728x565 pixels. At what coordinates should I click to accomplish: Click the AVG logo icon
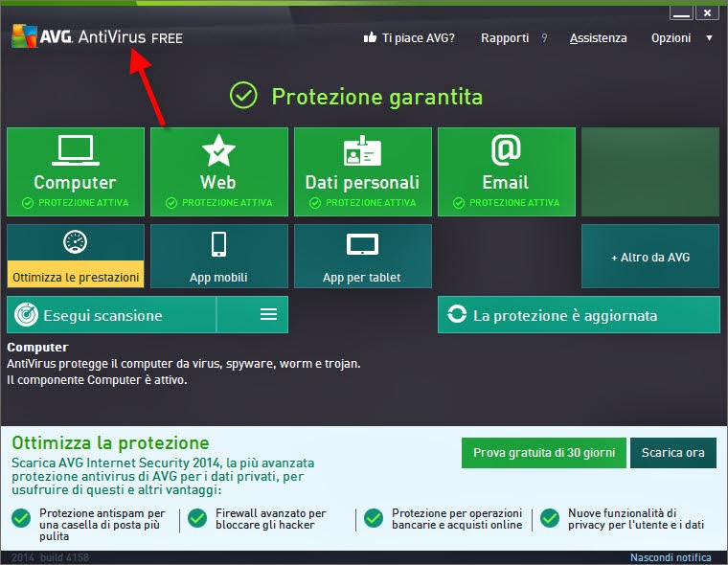pyautogui.click(x=24, y=35)
